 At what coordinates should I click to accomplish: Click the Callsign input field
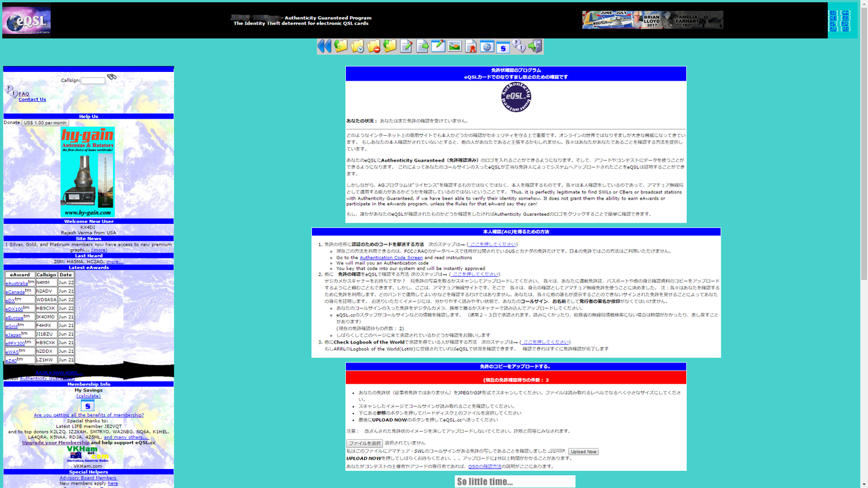[x=93, y=80]
